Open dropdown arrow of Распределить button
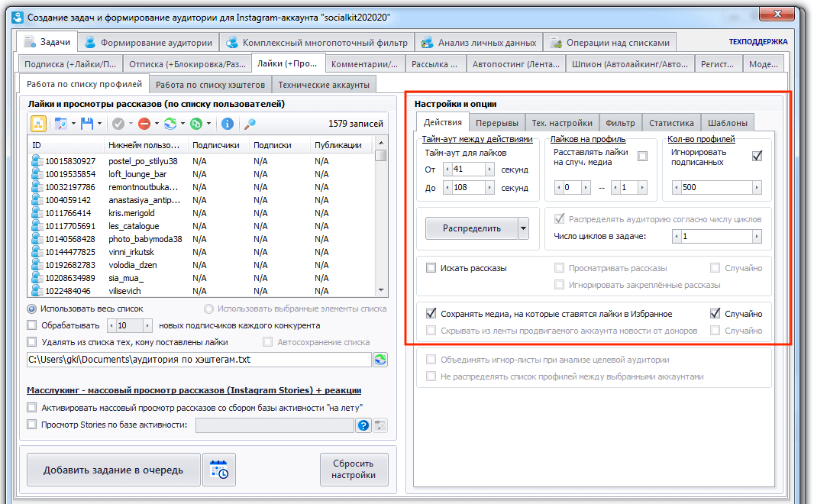This screenshot has height=504, width=814. pyautogui.click(x=523, y=228)
